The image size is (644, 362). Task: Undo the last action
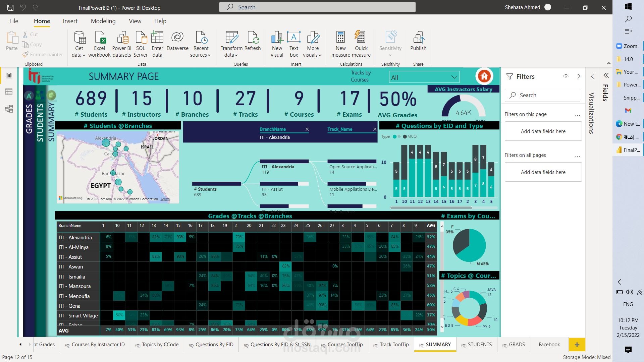23,7
